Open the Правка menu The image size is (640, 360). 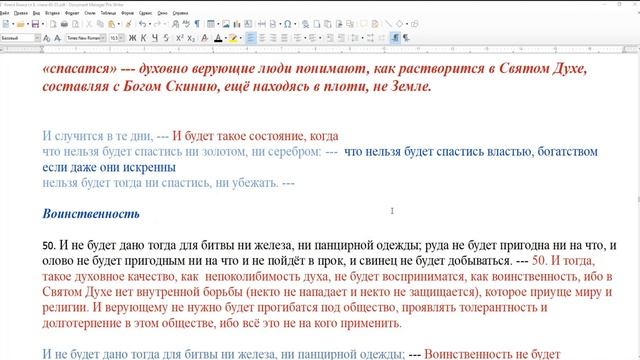click(21, 13)
